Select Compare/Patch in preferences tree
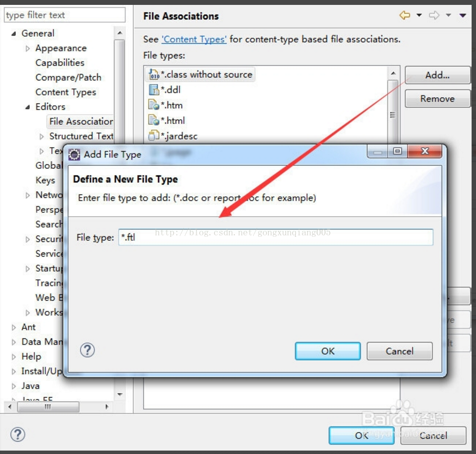The width and height of the screenshot is (476, 454). (x=68, y=77)
